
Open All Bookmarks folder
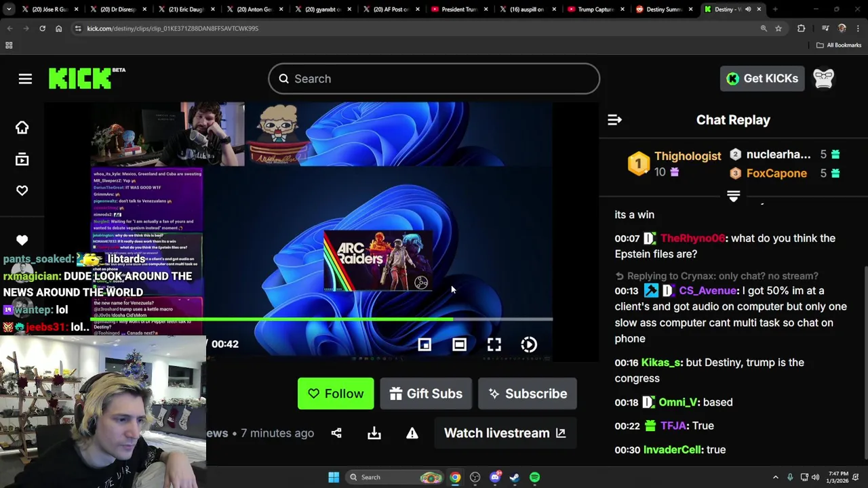839,45
